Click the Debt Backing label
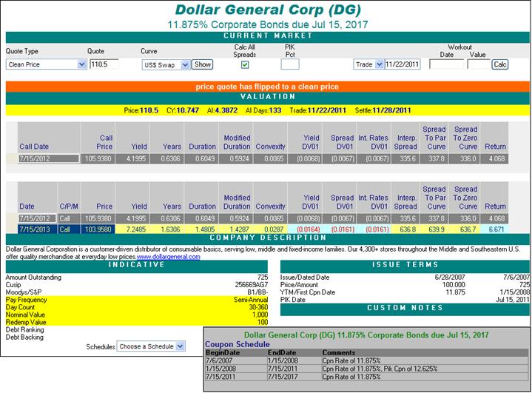 coord(24,337)
